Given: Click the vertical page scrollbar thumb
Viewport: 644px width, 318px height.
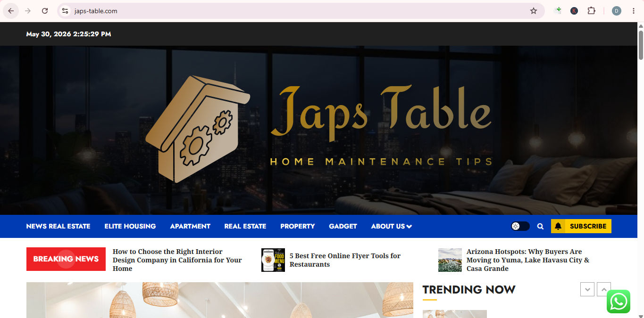Looking at the screenshot, I should coord(641,46).
